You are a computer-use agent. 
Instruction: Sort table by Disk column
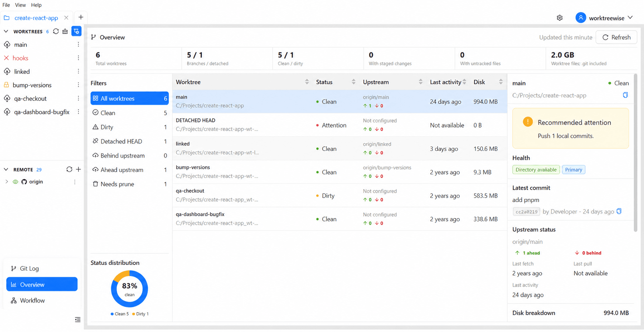point(501,82)
